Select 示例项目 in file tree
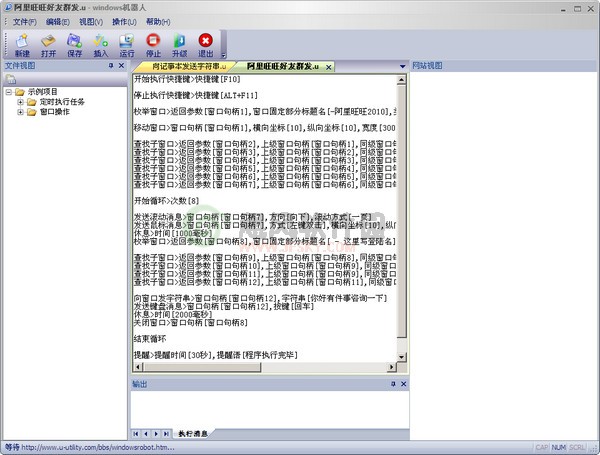Screen dimensions: 600x455 coord(42,92)
